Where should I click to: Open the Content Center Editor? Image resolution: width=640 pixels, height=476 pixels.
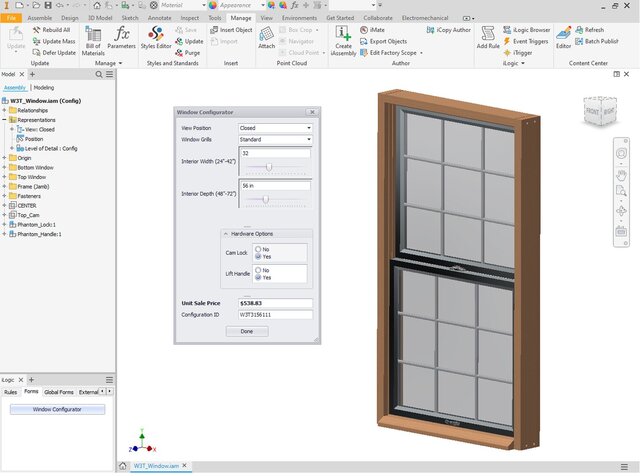[x=563, y=40]
